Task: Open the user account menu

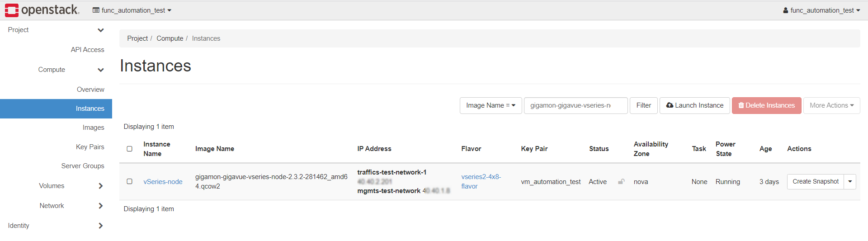Action: pos(821,10)
